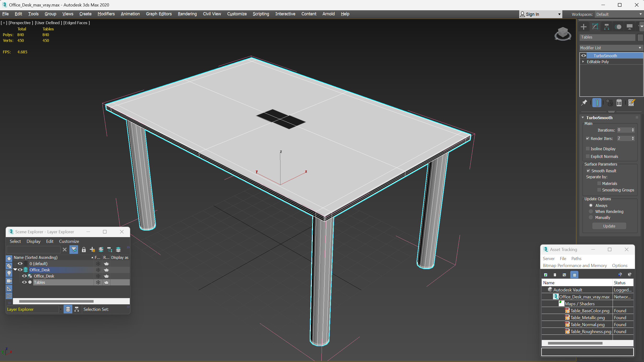Enable Separate by Smoothing Groups checkbox
Image resolution: width=644 pixels, height=362 pixels.
[x=599, y=190]
